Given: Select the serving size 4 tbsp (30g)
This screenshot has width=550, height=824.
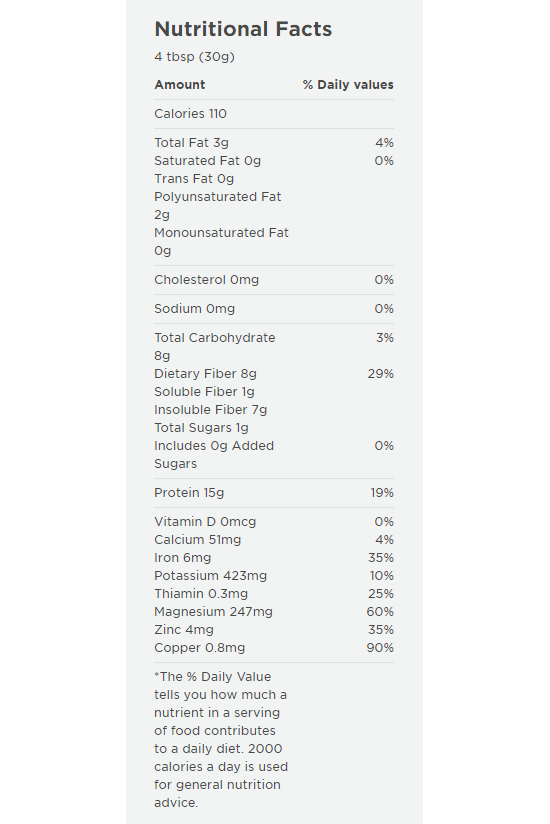Looking at the screenshot, I should pos(194,57).
